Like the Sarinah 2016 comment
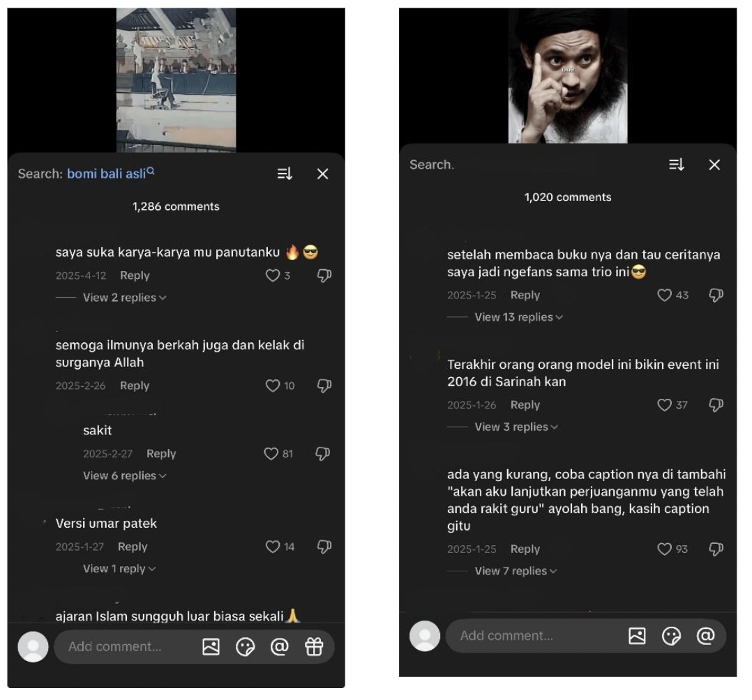 (665, 405)
